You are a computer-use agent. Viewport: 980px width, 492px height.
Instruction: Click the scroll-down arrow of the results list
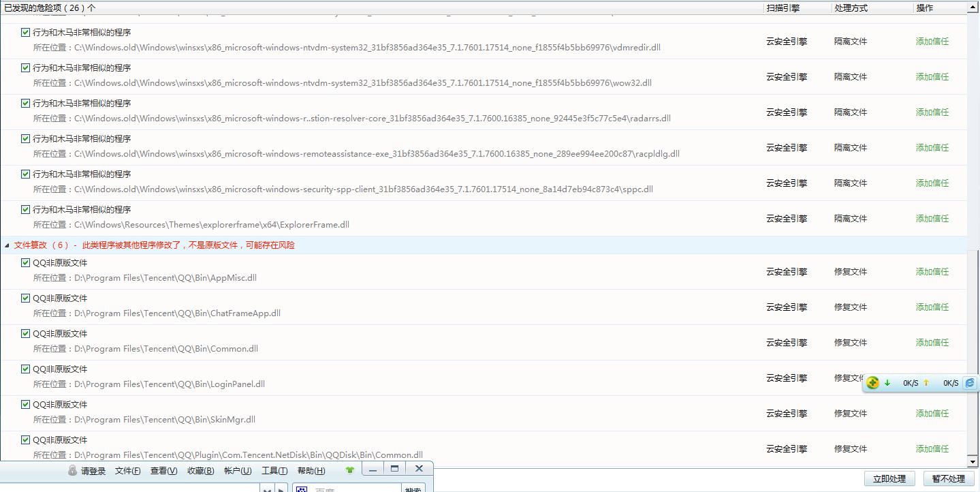click(973, 461)
